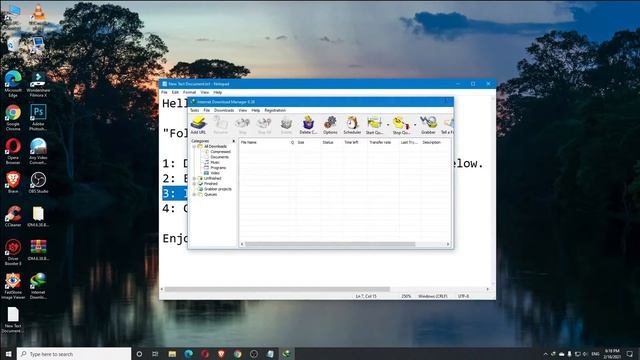Click the Windows Start button
The width and height of the screenshot is (640, 360).
pos(8,354)
